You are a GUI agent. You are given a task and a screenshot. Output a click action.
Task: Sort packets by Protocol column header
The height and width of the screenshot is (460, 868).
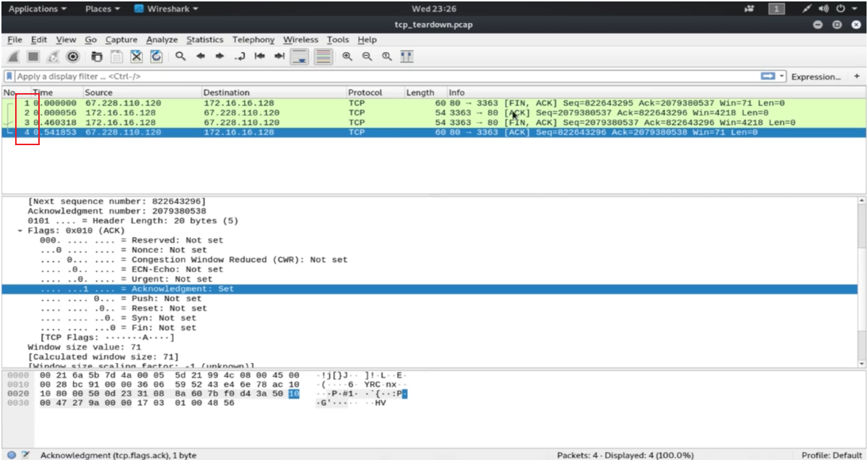click(x=374, y=92)
